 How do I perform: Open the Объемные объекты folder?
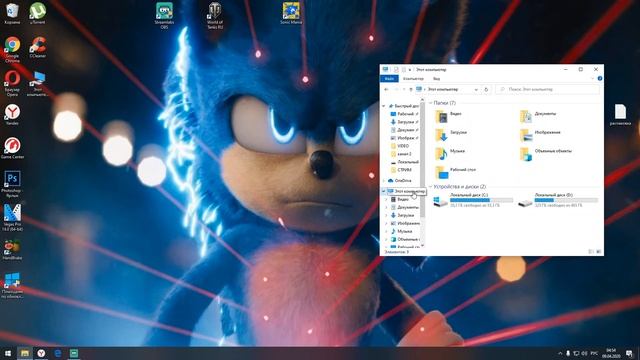point(546,153)
